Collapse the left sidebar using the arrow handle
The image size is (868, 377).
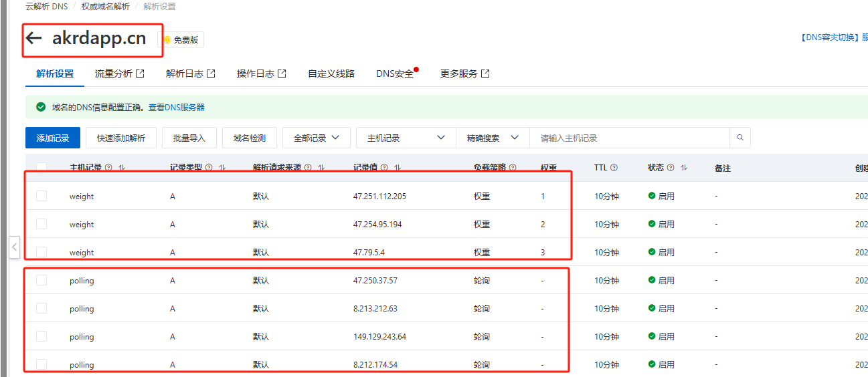click(x=15, y=247)
